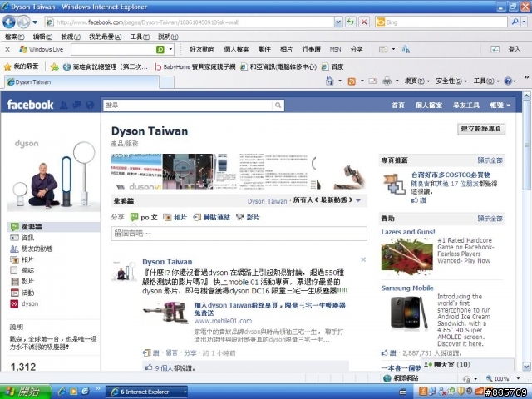Select the 影片 share option above comment box
Screen dimensions: 532x399
248,217
